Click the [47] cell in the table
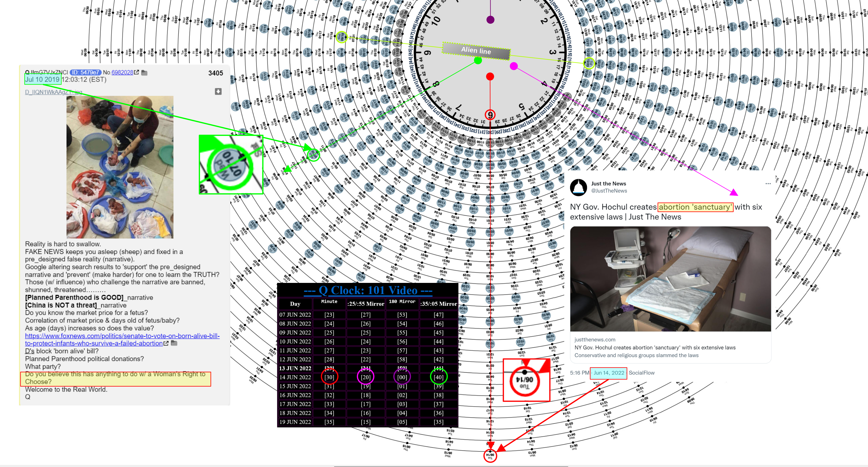 pos(438,315)
